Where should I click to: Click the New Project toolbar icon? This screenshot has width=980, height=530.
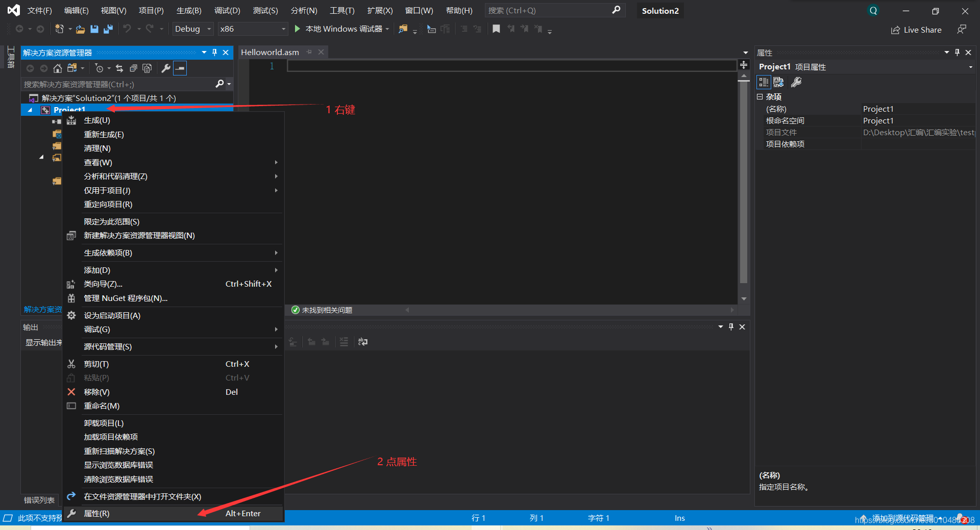[60, 29]
